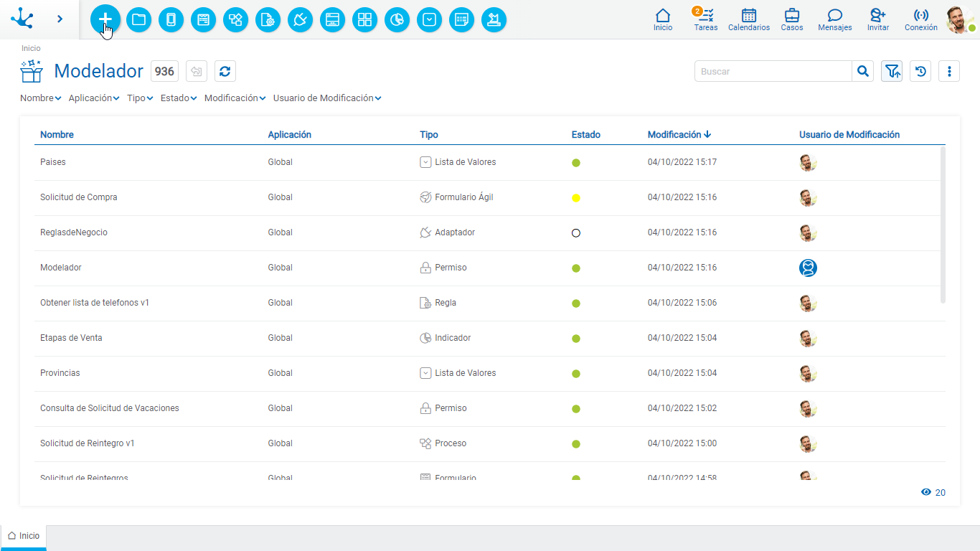
Task: Open the three-dots more options menu
Action: click(x=949, y=71)
